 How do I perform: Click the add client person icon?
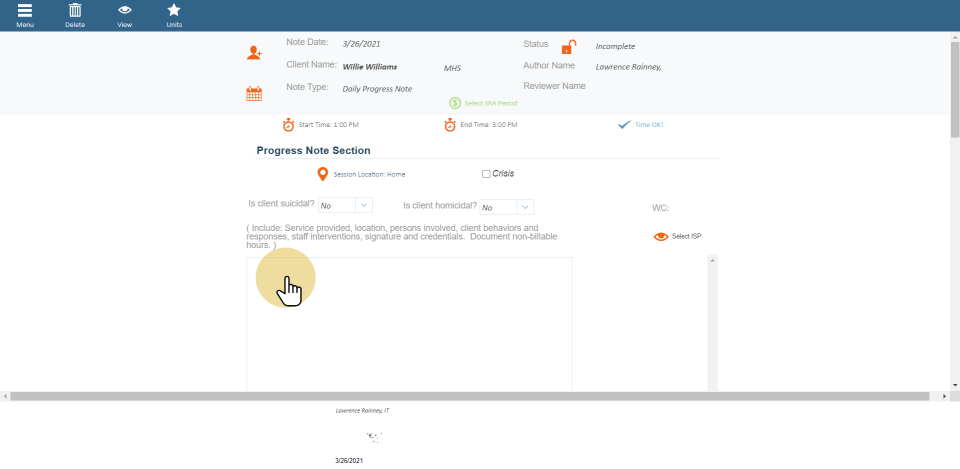click(255, 52)
